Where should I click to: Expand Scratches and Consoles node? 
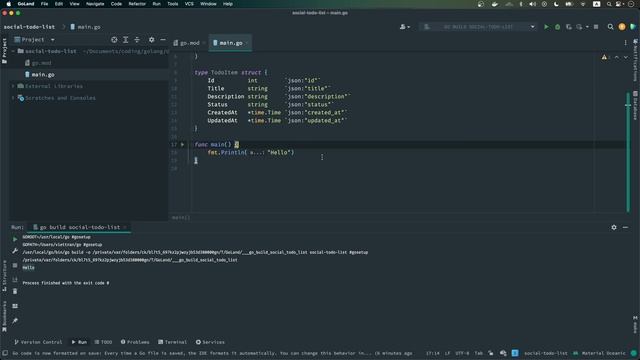point(13,98)
